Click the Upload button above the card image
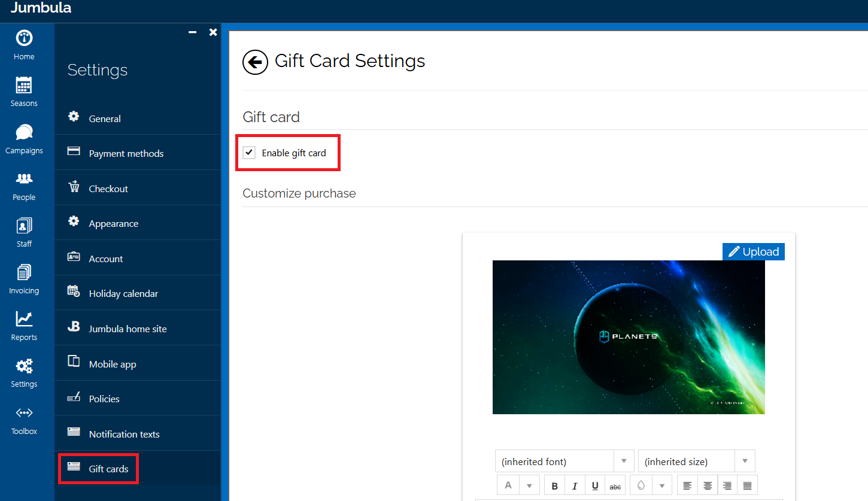This screenshot has height=501, width=868. click(x=753, y=252)
